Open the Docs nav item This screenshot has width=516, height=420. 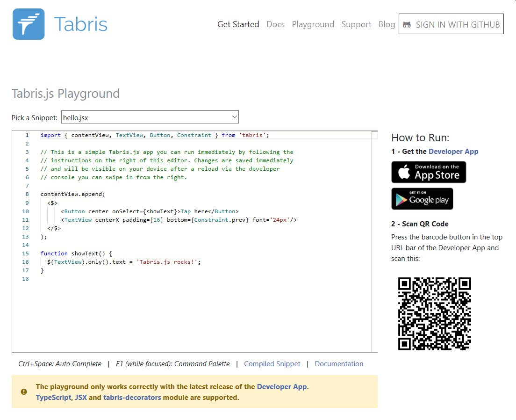pos(275,24)
